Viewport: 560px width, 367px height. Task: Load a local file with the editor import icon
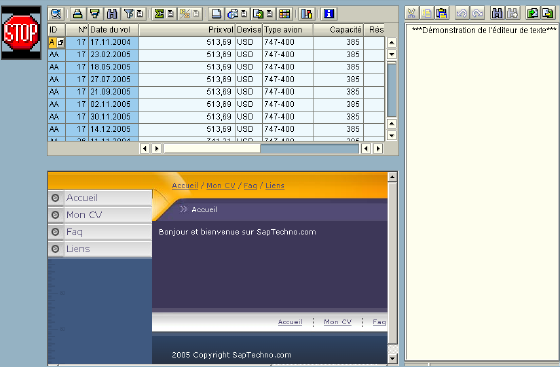pyautogui.click(x=532, y=14)
